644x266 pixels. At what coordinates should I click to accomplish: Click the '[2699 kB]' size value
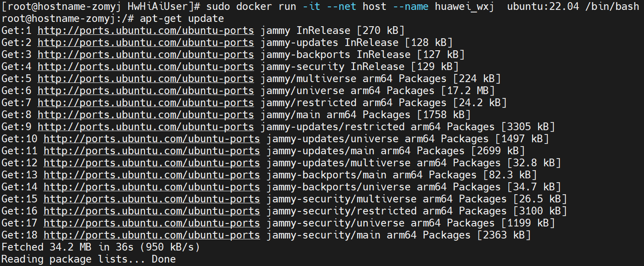coord(498,151)
